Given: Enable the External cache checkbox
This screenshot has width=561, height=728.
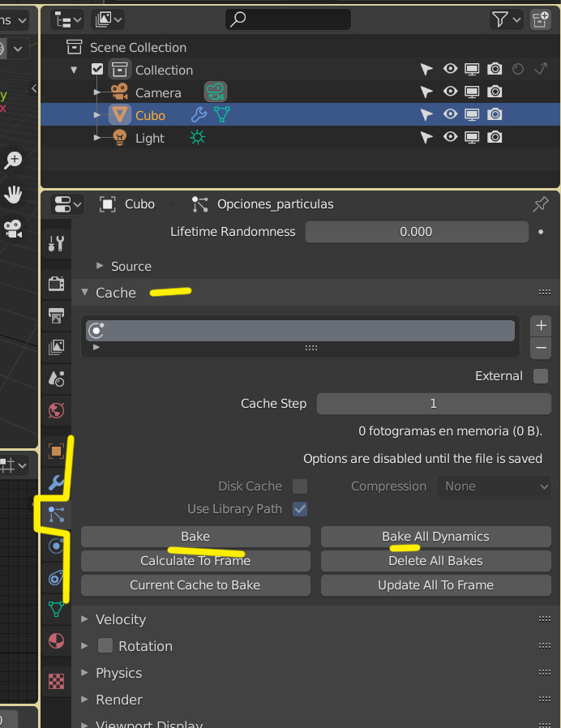Looking at the screenshot, I should pos(541,376).
